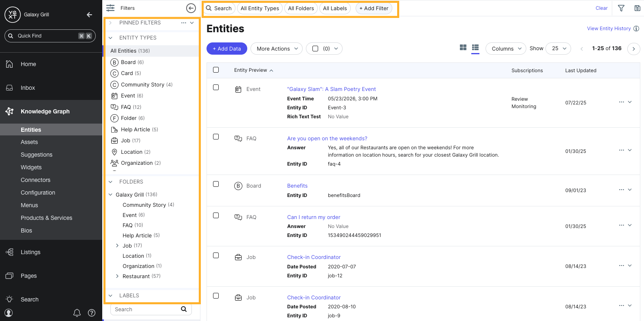Sort by Entity Preview column header
The height and width of the screenshot is (321, 644).
(253, 70)
